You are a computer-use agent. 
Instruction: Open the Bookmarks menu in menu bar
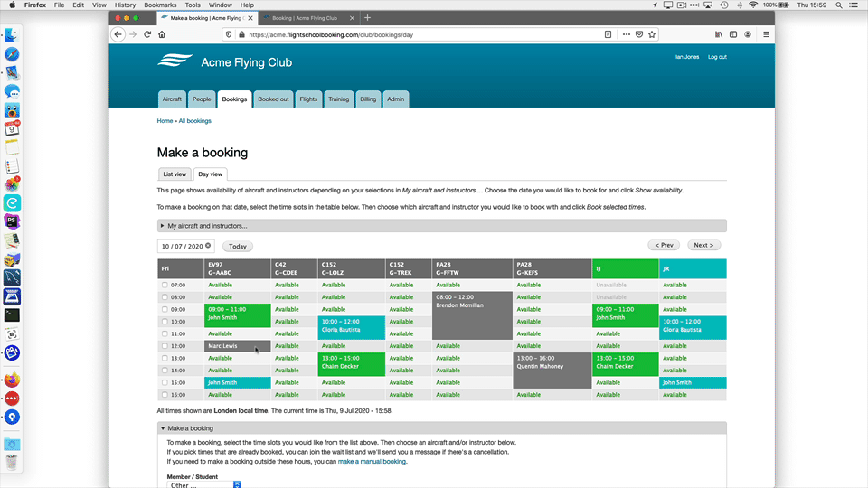coord(160,5)
